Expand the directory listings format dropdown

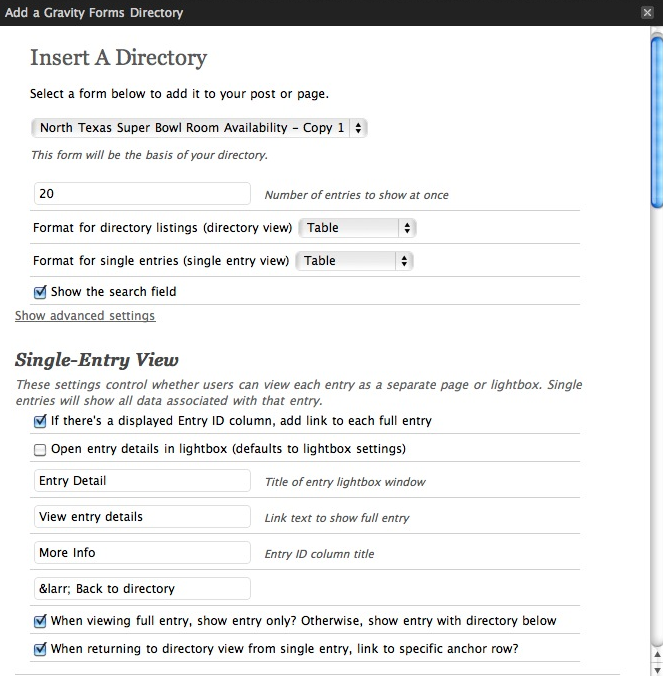[x=357, y=228]
